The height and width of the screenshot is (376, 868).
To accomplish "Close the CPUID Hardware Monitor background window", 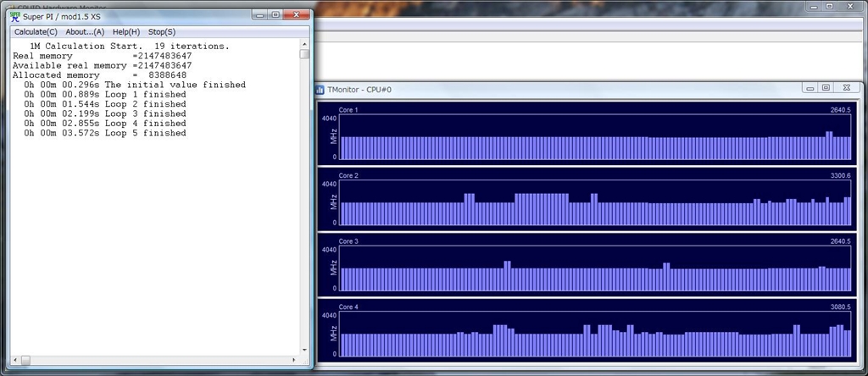I will coord(848,6).
